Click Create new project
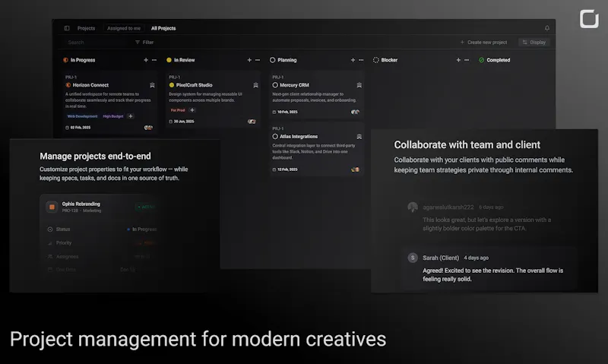The width and height of the screenshot is (608, 364). (483, 43)
